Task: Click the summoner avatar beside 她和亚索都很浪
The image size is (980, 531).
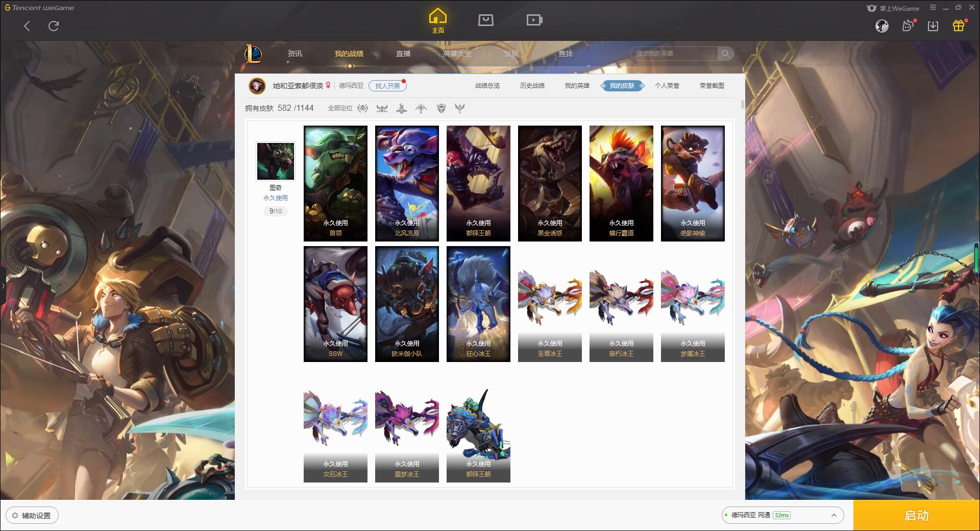Action: [257, 86]
